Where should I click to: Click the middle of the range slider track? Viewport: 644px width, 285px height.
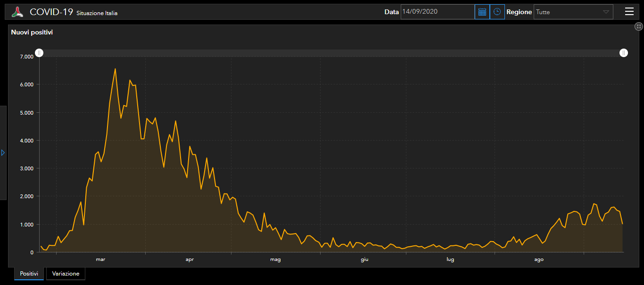click(331, 53)
